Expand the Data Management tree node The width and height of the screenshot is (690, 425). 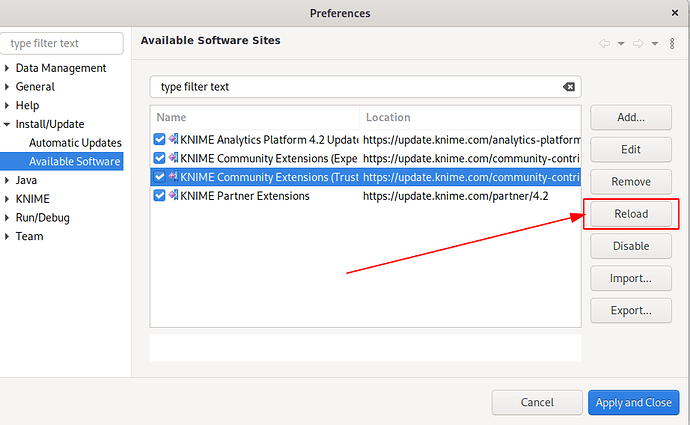(7, 68)
